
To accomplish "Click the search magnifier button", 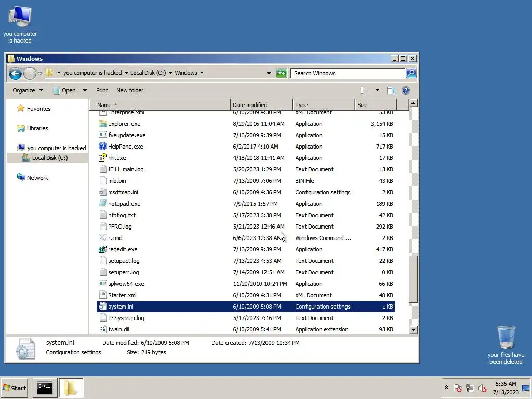I will click(411, 73).
